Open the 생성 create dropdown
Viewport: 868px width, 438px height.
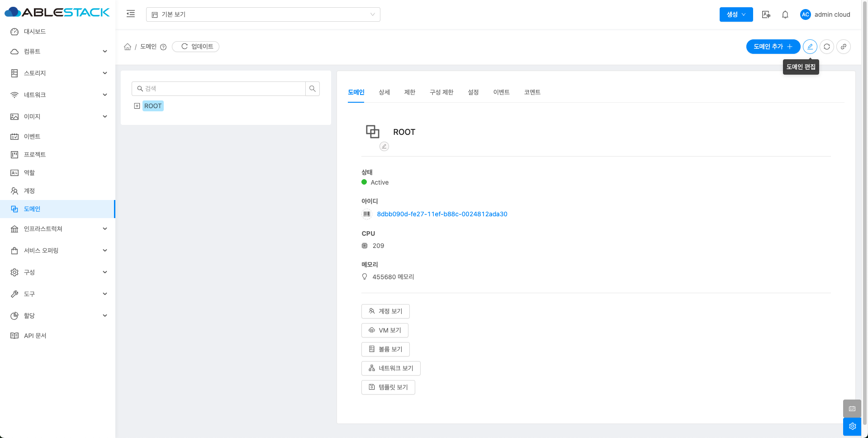tap(735, 14)
